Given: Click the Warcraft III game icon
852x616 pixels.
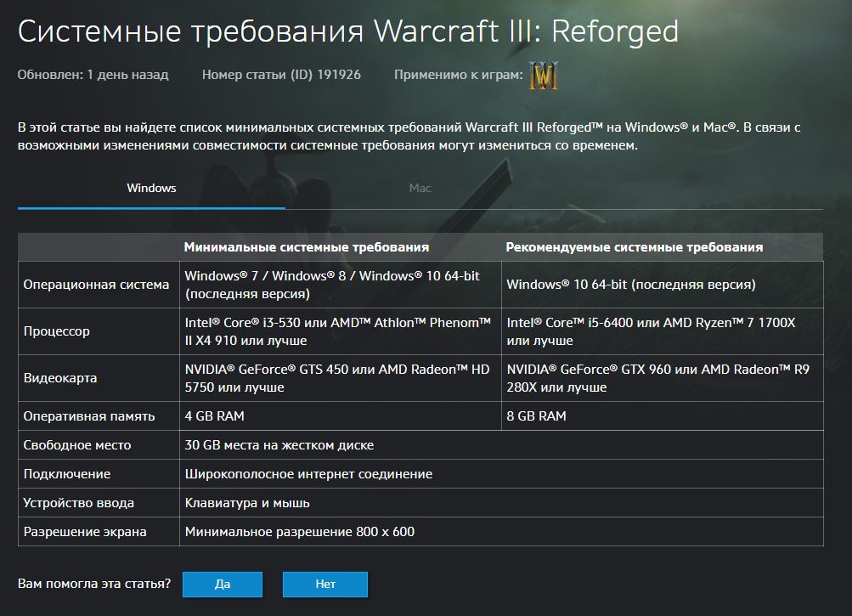Looking at the screenshot, I should coord(544,75).
